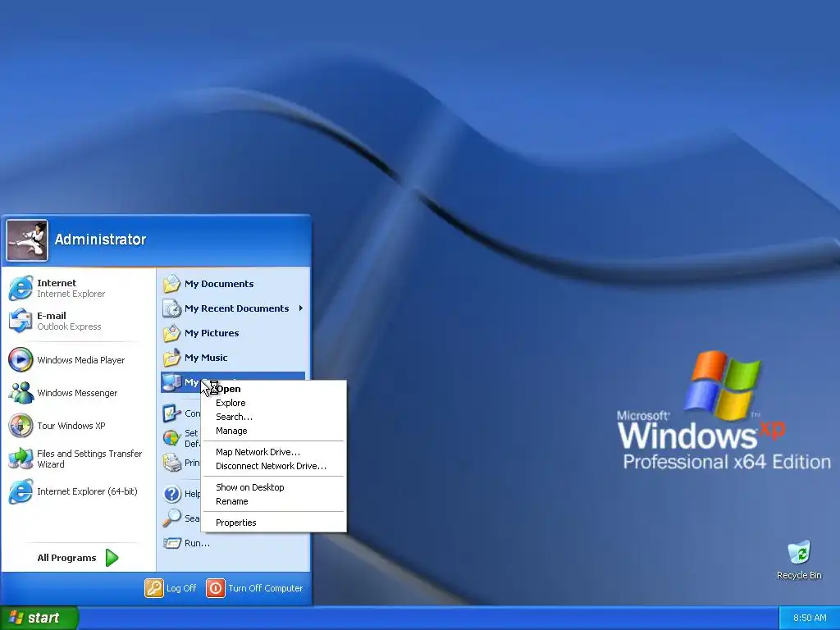Click the highlighted My Computer icon
The width and height of the screenshot is (840, 630).
point(172,382)
